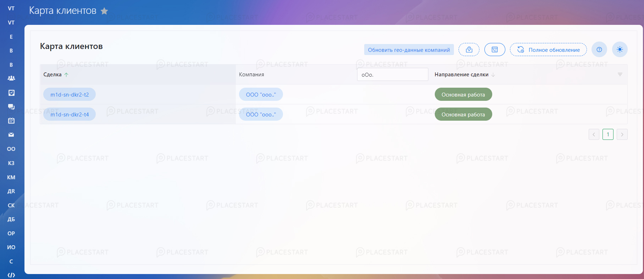Click Основная работа tag in m1d-sn-dkr2-t2 row
Image resolution: width=644 pixels, height=279 pixels.
coord(463,94)
